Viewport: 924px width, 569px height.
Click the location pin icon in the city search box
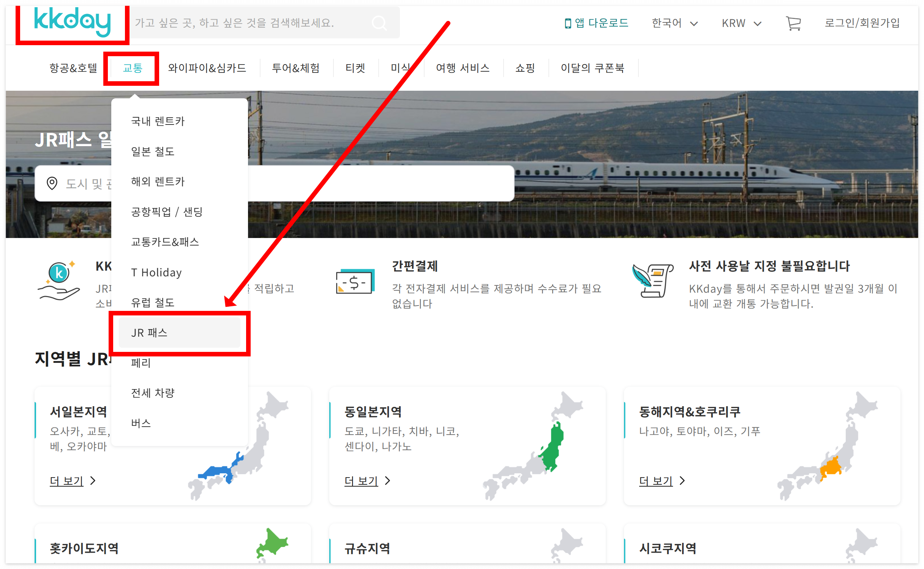point(52,183)
